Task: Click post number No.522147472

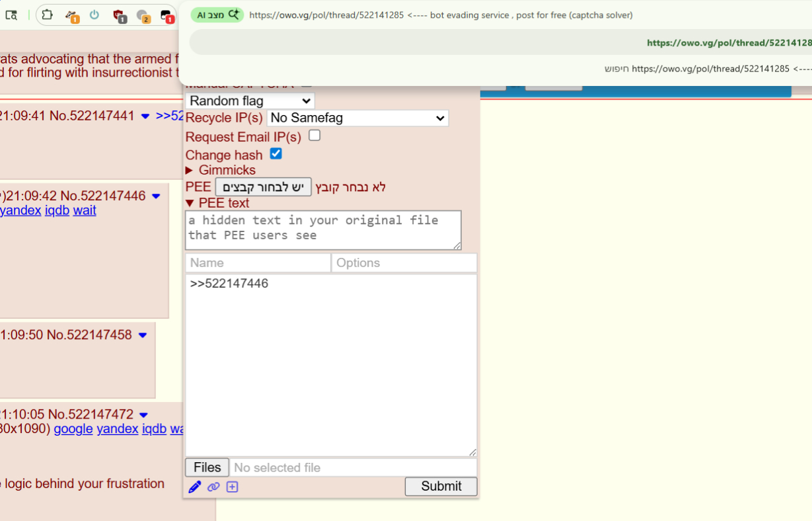Action: tap(91, 415)
